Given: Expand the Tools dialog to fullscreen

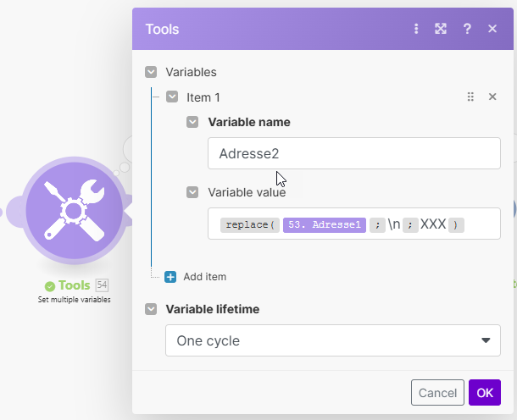Looking at the screenshot, I should pos(441,29).
